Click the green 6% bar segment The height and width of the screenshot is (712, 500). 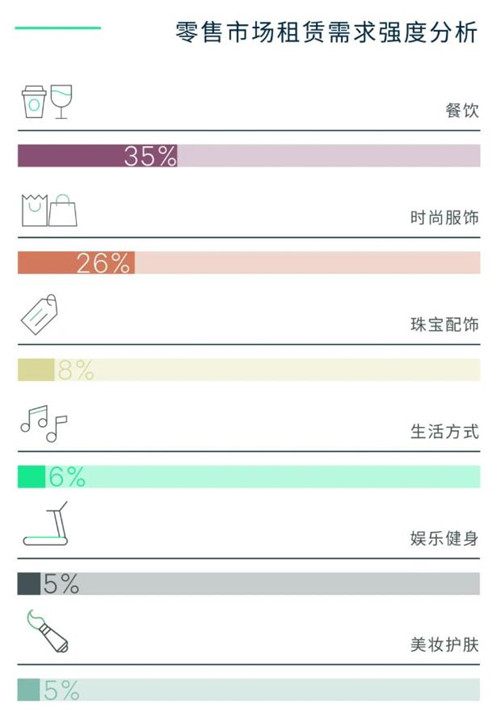31,477
